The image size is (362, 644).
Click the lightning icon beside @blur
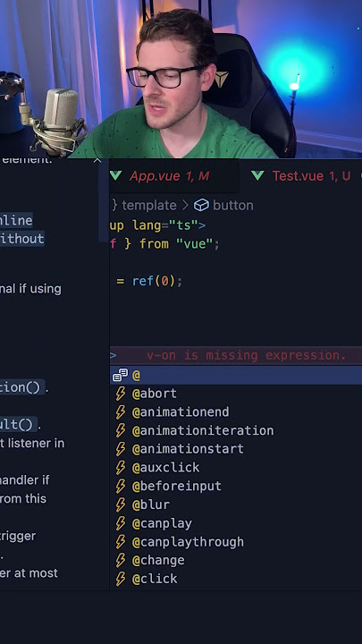[x=121, y=504]
